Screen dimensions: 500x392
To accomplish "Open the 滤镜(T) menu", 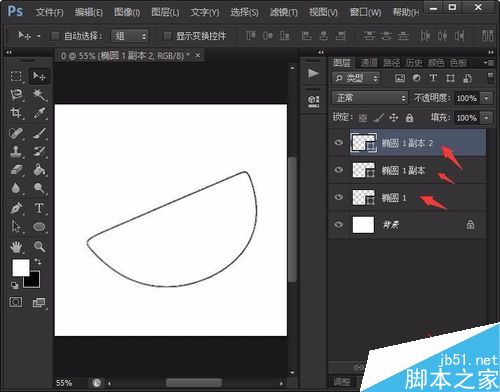I will point(284,13).
